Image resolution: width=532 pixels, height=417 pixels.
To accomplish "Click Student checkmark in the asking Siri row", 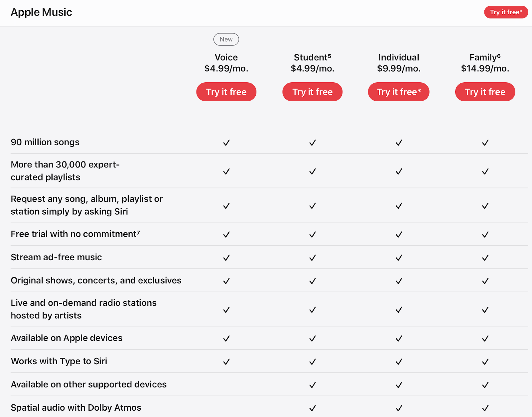I will [x=313, y=206].
